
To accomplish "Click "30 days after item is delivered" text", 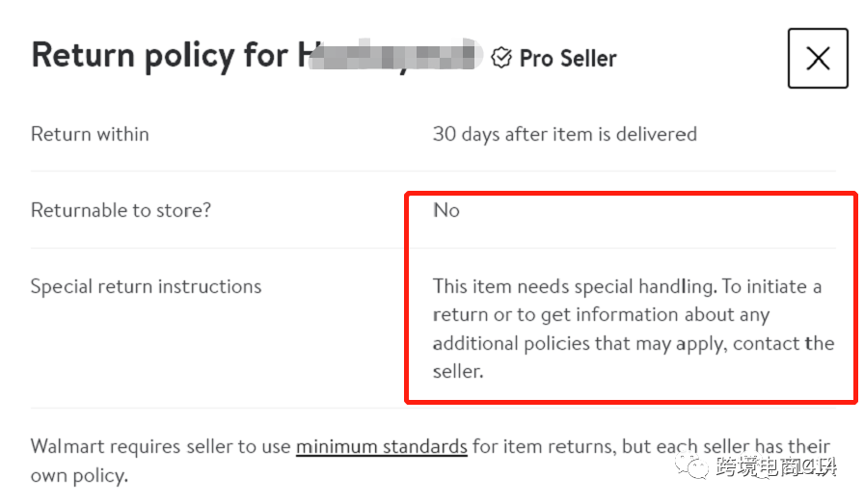I will [564, 134].
